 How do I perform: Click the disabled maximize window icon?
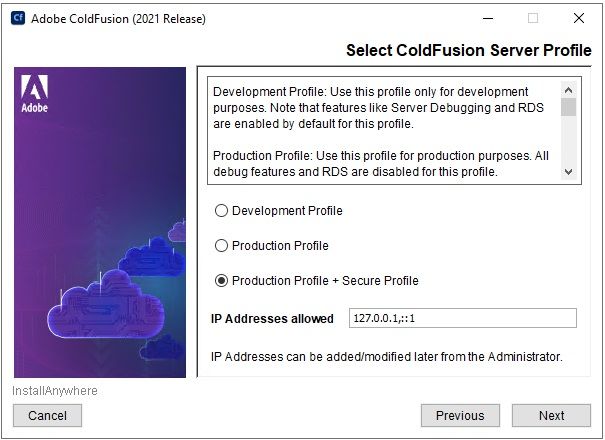click(533, 18)
